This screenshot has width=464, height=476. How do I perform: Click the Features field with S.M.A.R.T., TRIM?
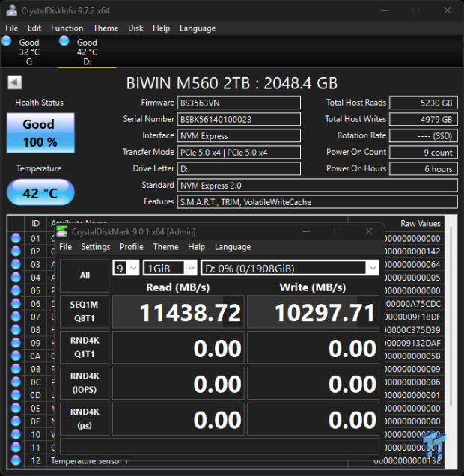317,202
